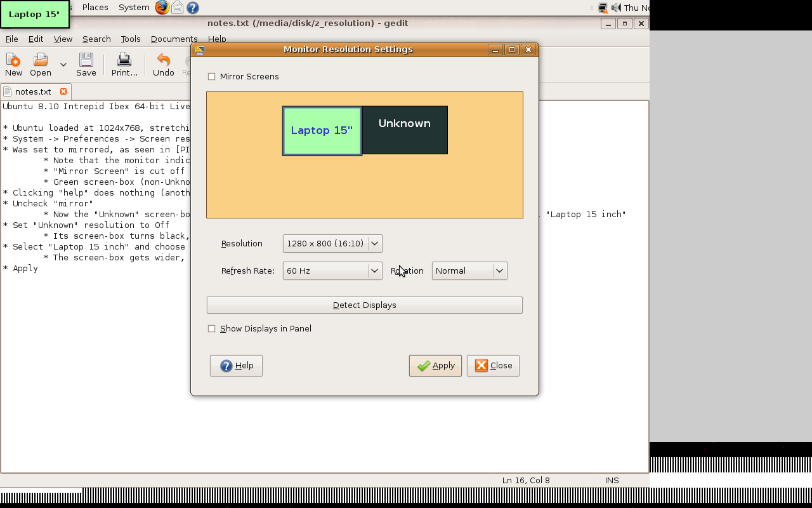Toggle Show Displays in Panel checkbox

pyautogui.click(x=212, y=329)
